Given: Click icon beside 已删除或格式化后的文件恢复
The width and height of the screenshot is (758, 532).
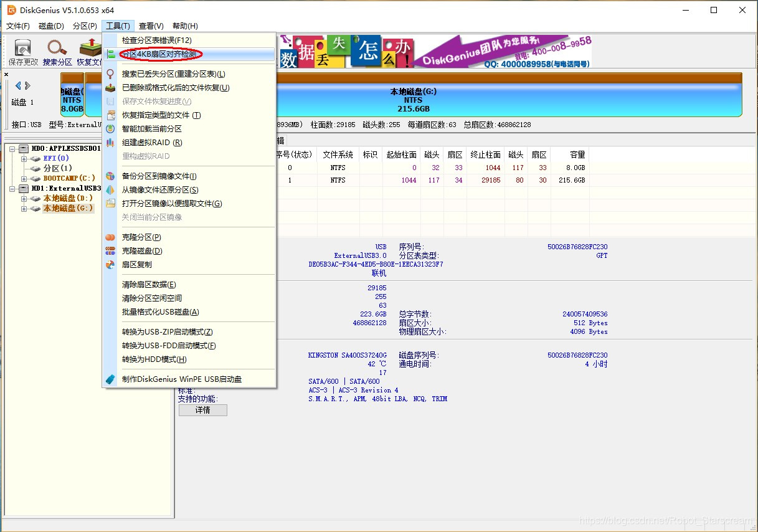Looking at the screenshot, I should pos(111,88).
